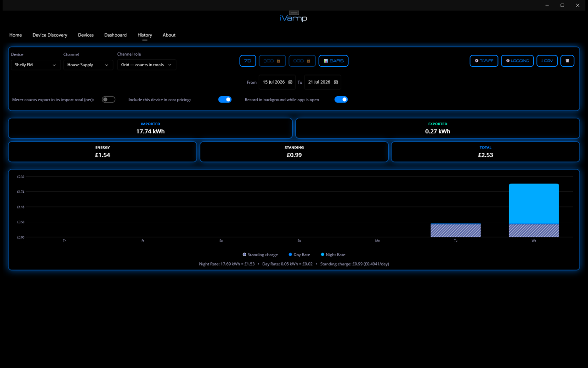Screen dimensions: 588x368
Task: Switch to the Dashboard tab
Action: coord(115,35)
